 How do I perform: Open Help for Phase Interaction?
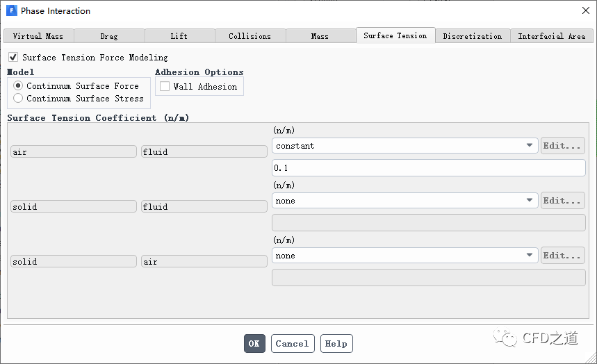click(x=336, y=343)
